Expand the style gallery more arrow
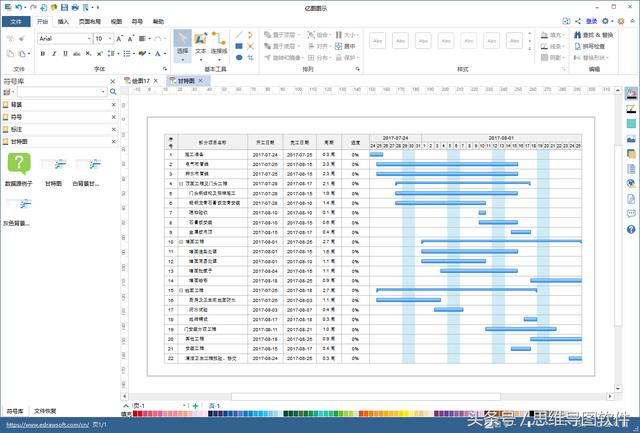The height and width of the screenshot is (433, 640). pos(530,49)
